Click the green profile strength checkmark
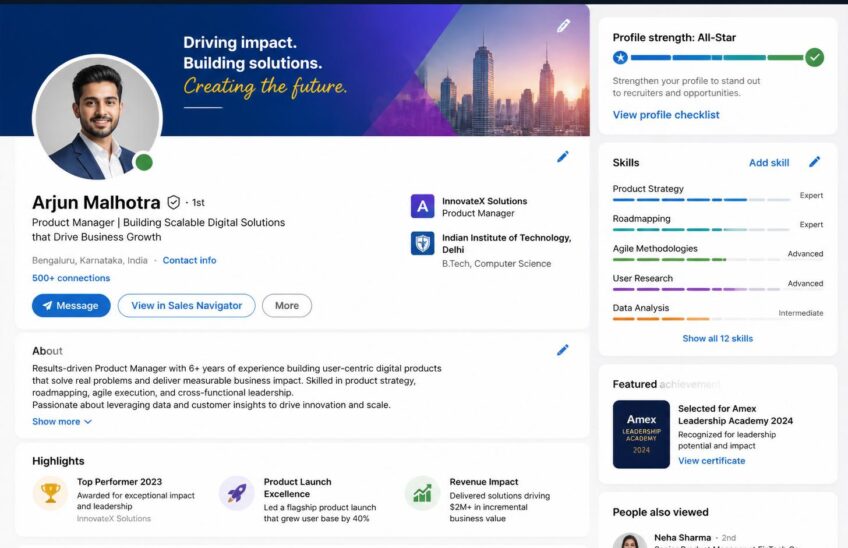Screen dimensions: 848x548 coord(814,57)
